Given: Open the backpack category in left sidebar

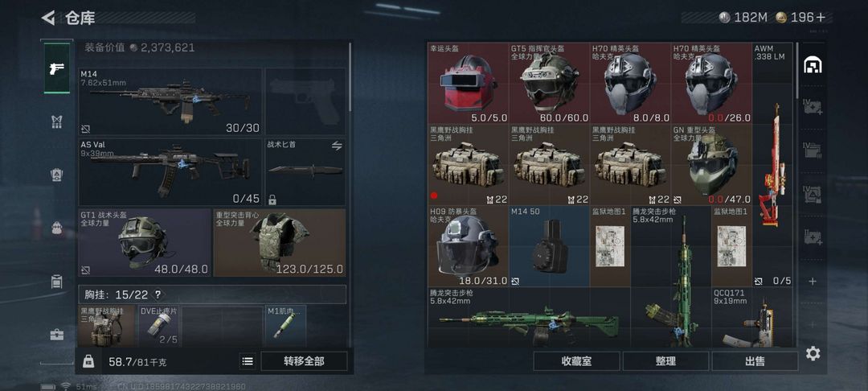Looking at the screenshot, I should [57, 228].
